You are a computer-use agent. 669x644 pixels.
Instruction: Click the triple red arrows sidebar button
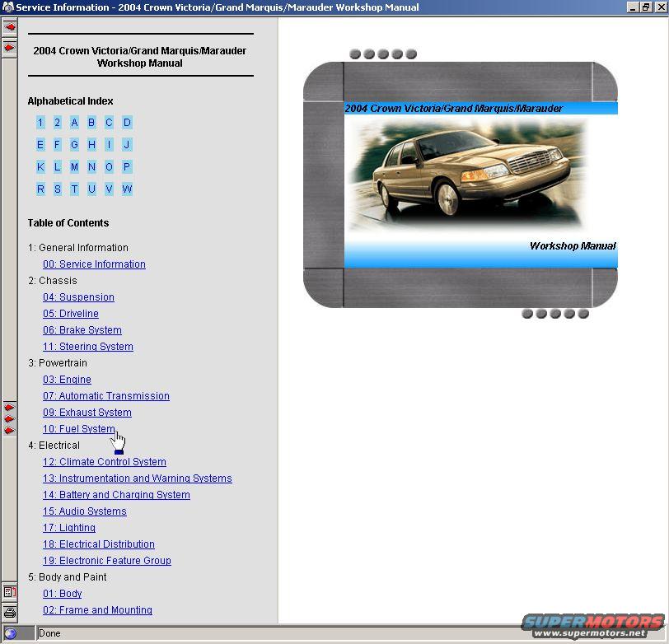[x=10, y=418]
